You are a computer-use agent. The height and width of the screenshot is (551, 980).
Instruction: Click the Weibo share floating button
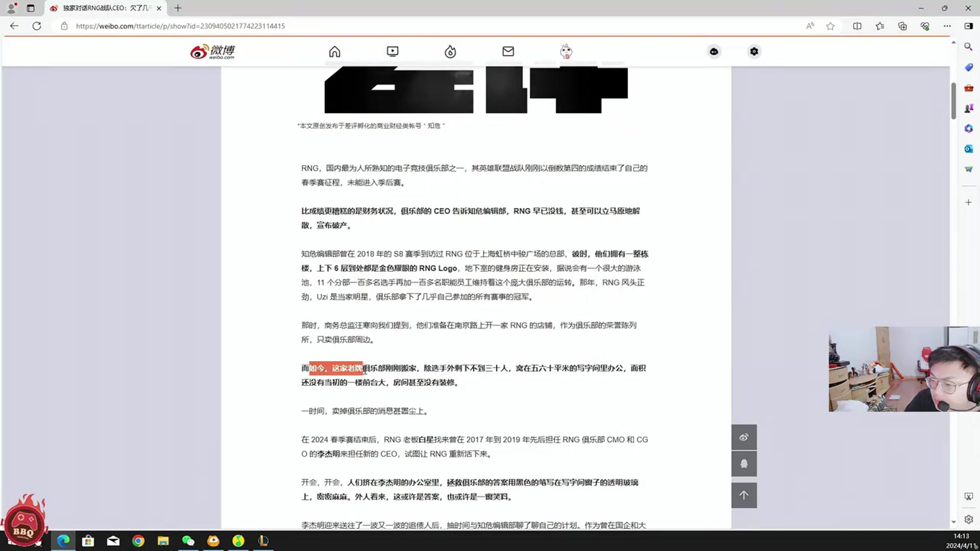coord(744,437)
